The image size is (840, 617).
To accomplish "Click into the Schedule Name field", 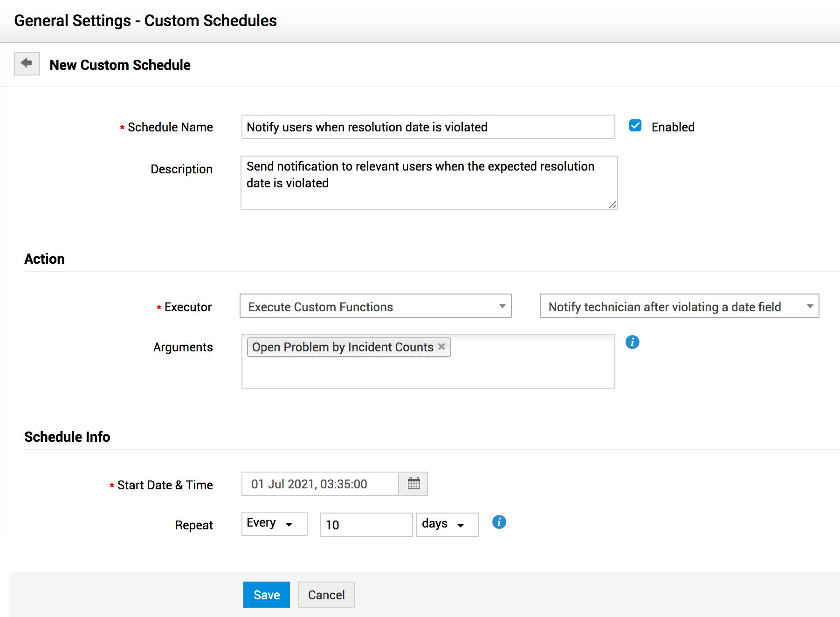I will click(x=428, y=127).
